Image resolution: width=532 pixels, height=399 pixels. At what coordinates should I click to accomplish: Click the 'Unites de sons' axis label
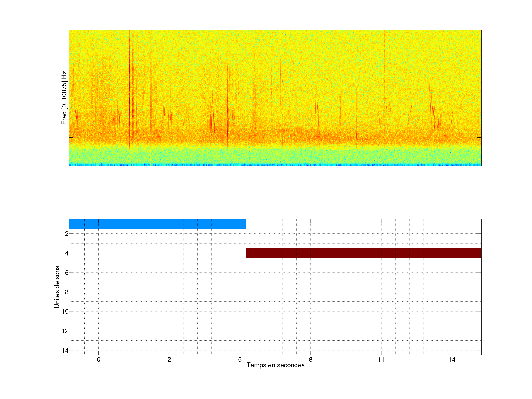pos(57,287)
